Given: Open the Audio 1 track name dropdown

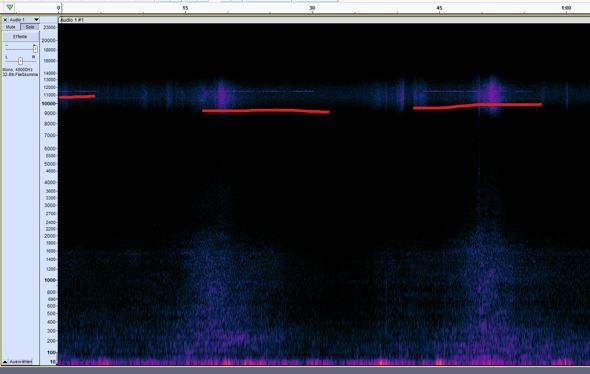Looking at the screenshot, I should (36, 20).
